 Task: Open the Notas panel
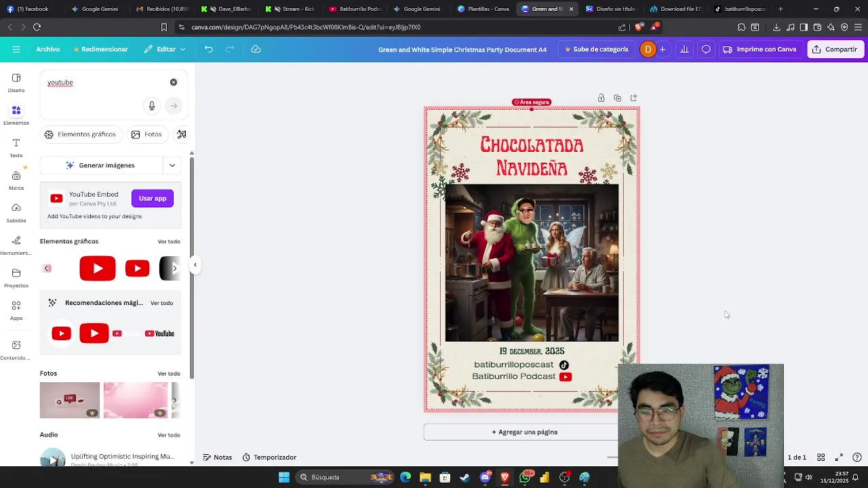point(218,457)
